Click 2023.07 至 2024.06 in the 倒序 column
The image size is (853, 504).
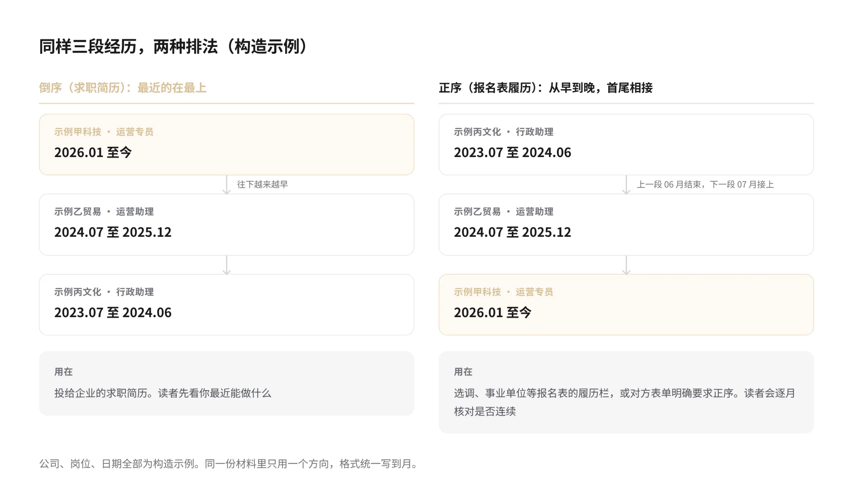coord(113,313)
